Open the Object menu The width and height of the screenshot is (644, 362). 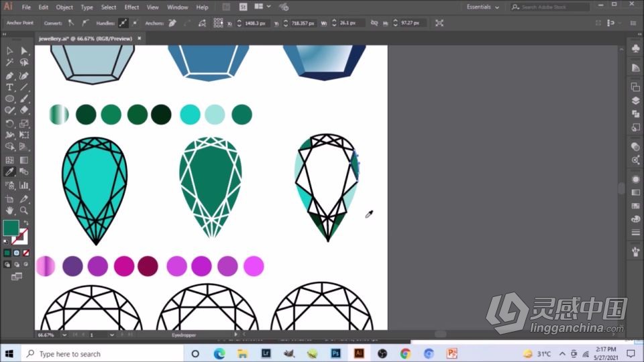[x=64, y=7]
